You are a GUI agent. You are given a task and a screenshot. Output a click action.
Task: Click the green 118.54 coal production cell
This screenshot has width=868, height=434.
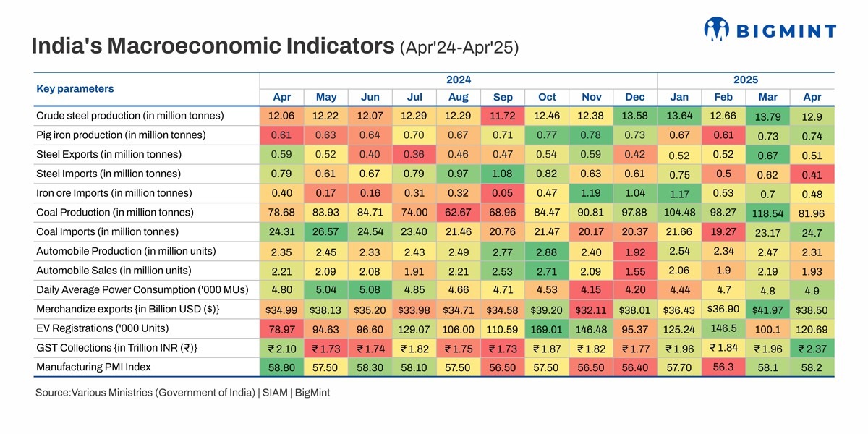click(768, 213)
